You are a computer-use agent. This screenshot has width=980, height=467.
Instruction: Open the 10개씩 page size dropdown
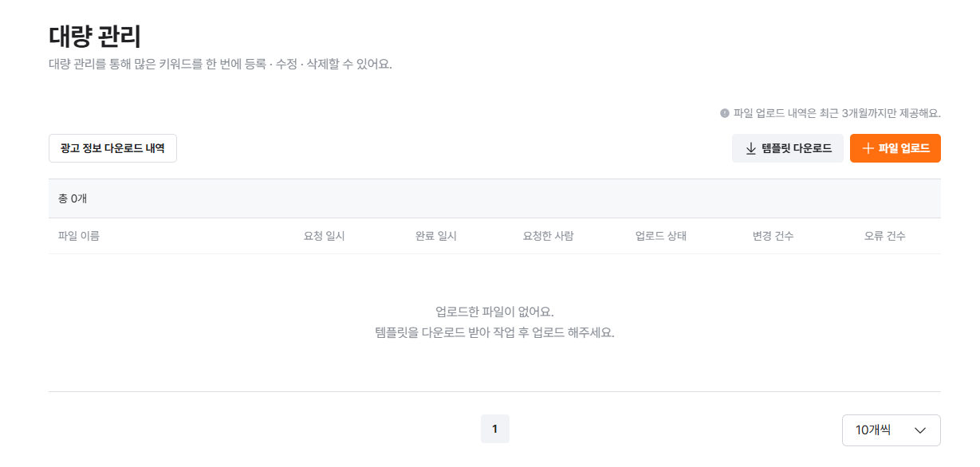891,430
